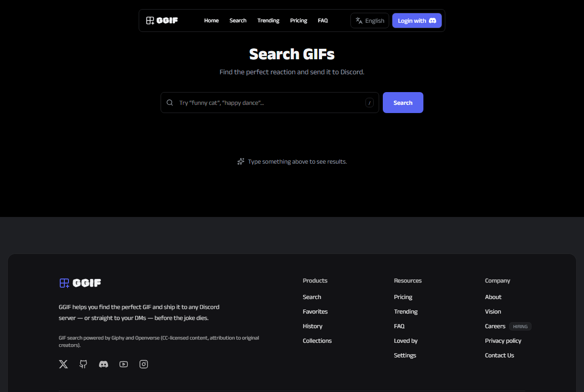Open the Trending link under Resources

click(x=406, y=312)
